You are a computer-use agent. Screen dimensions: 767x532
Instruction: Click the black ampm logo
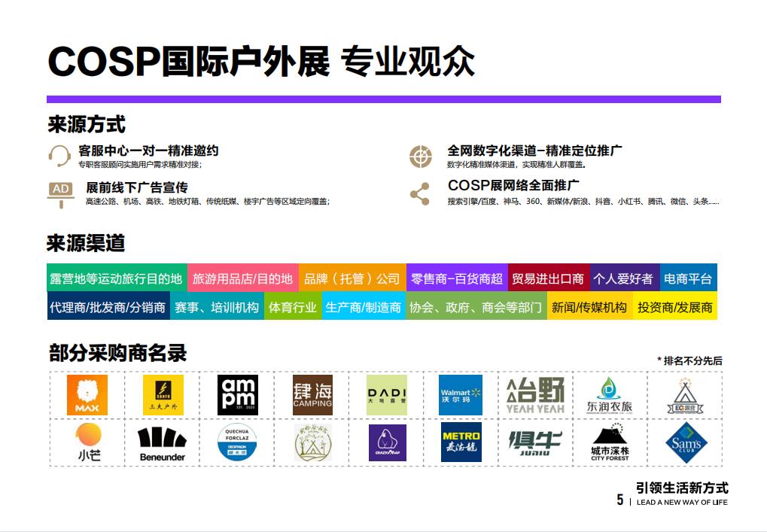point(237,395)
